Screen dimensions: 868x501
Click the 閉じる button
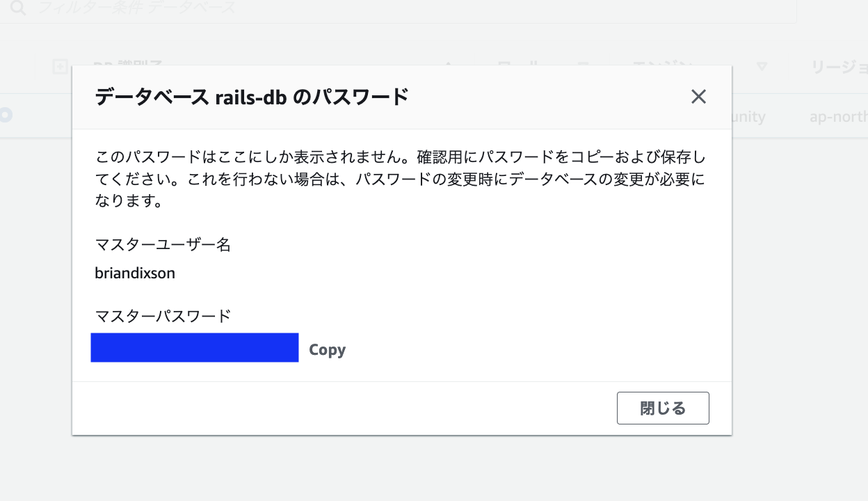tap(662, 408)
